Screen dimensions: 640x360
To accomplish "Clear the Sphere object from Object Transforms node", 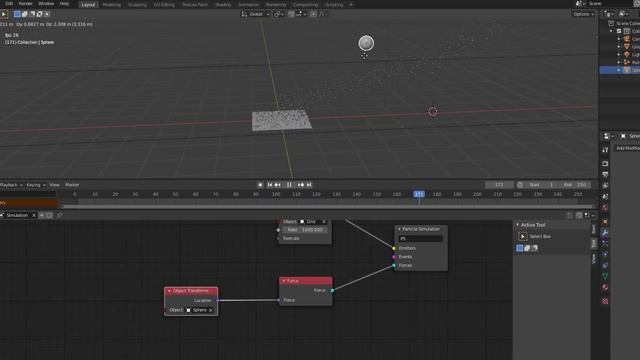I will coord(211,310).
